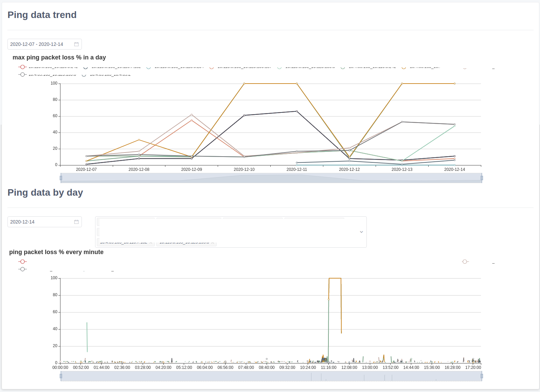Select the orange 100% data point on 2020-12-13
Screen dimensions: 540x392
[402, 84]
